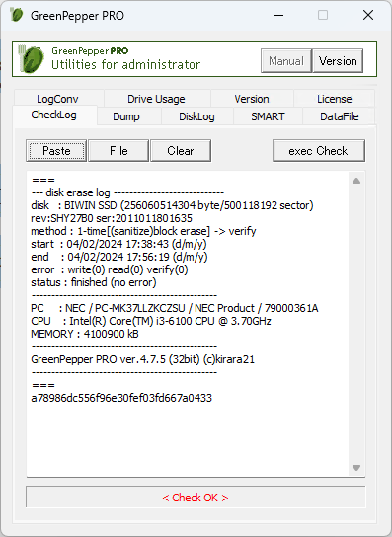The width and height of the screenshot is (392, 537).
Task: Paste log using the Paste button
Action: [56, 151]
